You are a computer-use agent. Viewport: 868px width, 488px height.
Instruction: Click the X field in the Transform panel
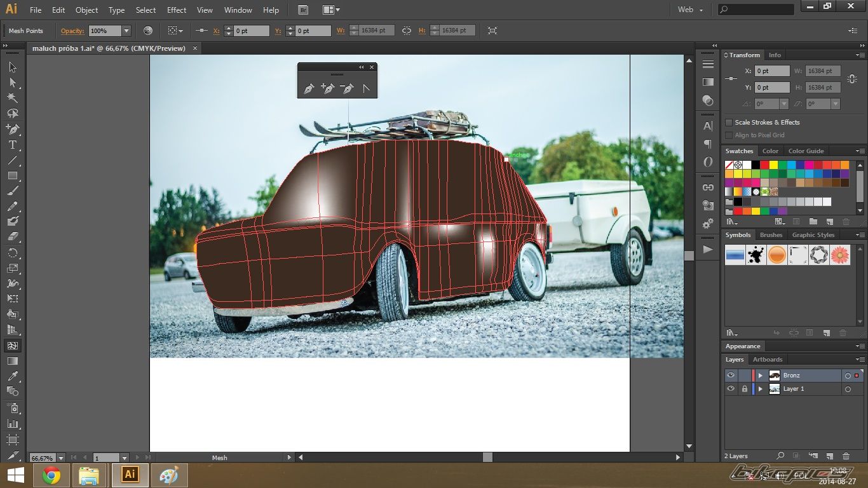pyautogui.click(x=772, y=71)
